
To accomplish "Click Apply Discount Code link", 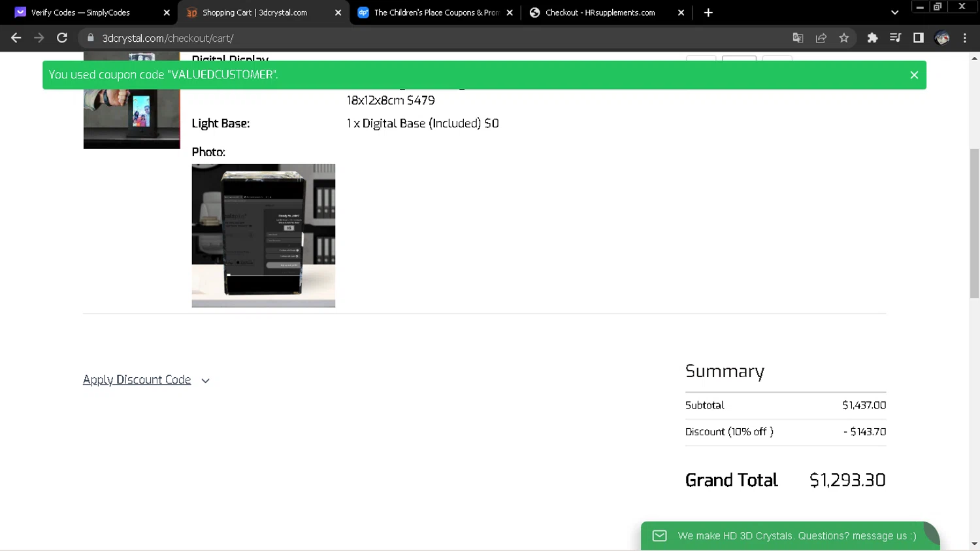I will 137,380.
